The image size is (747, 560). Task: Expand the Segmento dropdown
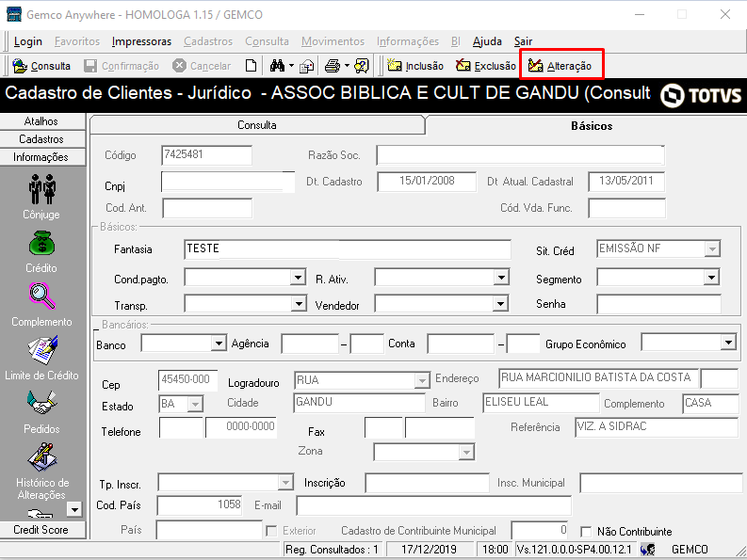pyautogui.click(x=711, y=277)
